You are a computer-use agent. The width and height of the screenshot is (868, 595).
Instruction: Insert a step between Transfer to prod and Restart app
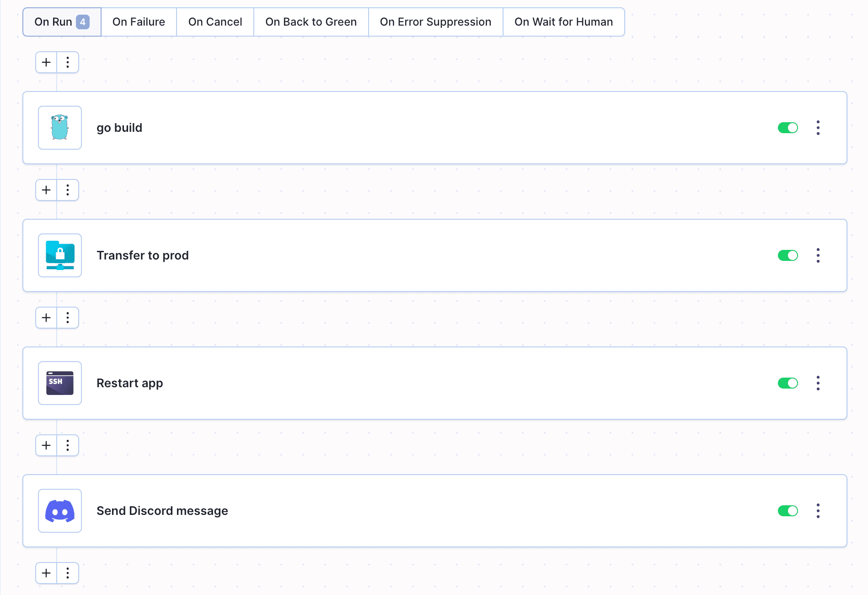coord(45,318)
